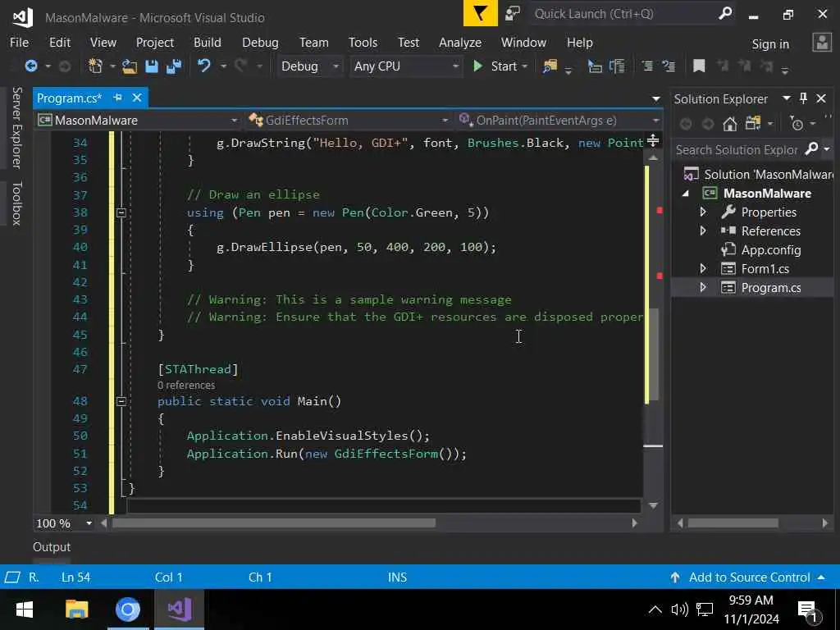This screenshot has width=840, height=630.
Task: Open the MasonMalware project navigation dropdown
Action: pyautogui.click(x=137, y=120)
